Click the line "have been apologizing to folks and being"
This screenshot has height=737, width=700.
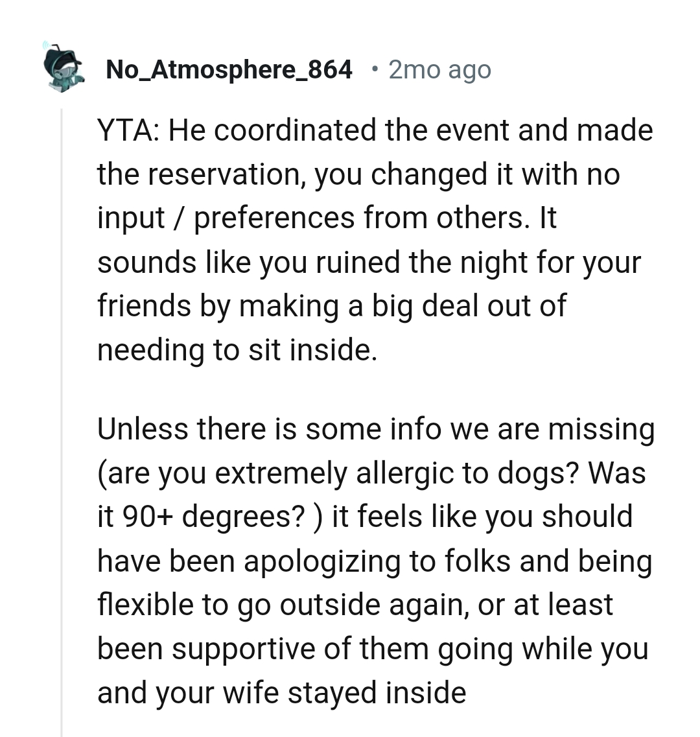pyautogui.click(x=375, y=561)
